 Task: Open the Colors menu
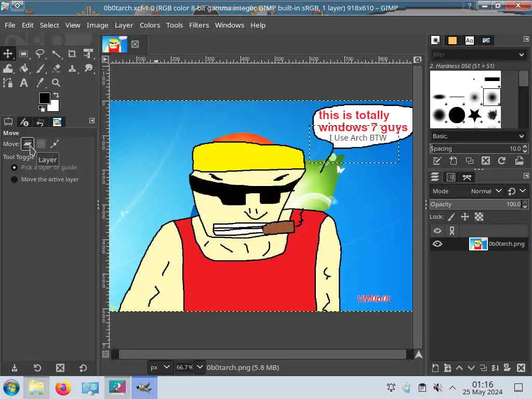point(150,25)
